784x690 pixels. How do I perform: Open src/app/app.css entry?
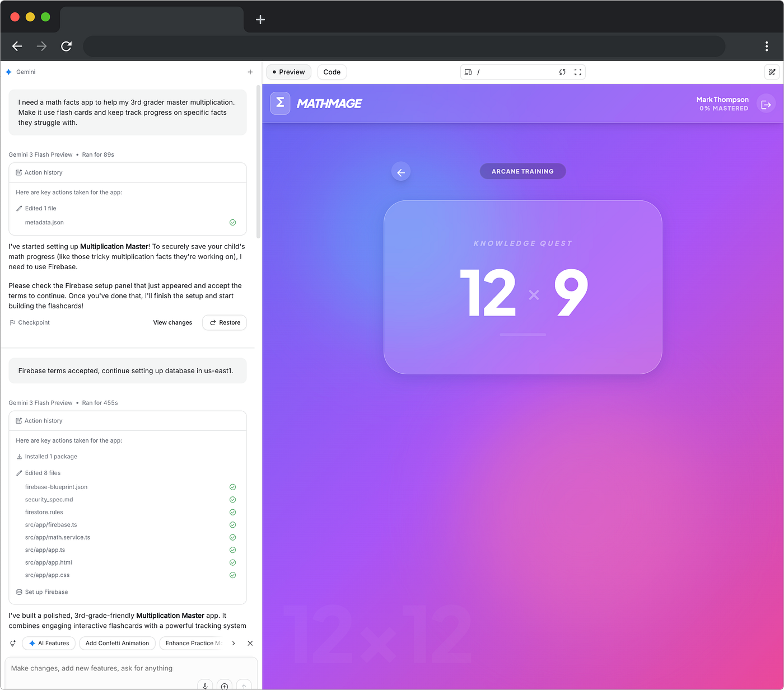point(47,575)
